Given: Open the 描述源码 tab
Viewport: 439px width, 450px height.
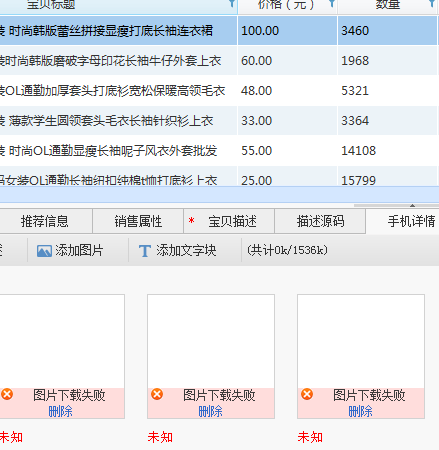Looking at the screenshot, I should (x=320, y=221).
